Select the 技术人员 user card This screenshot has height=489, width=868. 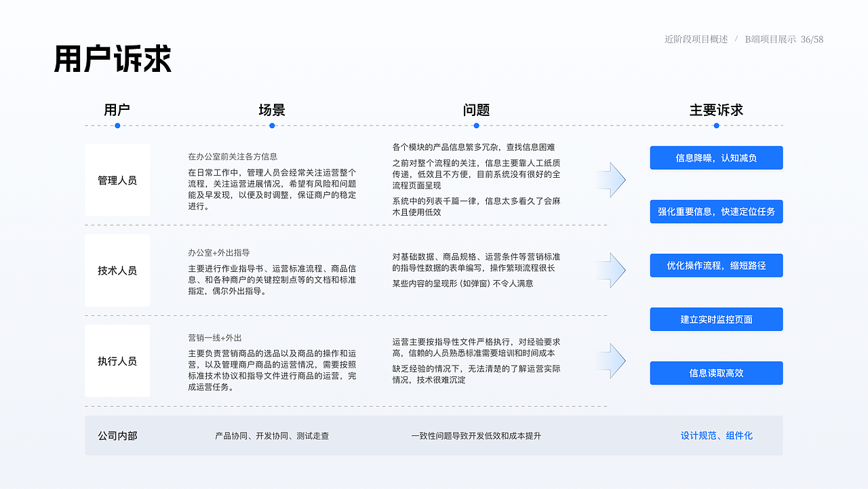(x=117, y=270)
